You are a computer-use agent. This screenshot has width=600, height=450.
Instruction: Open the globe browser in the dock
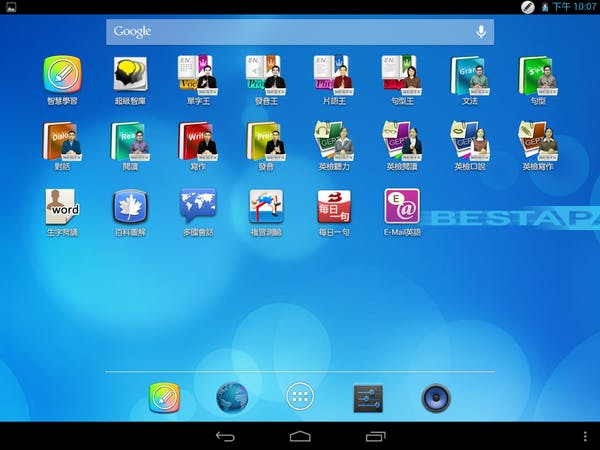pos(232,398)
